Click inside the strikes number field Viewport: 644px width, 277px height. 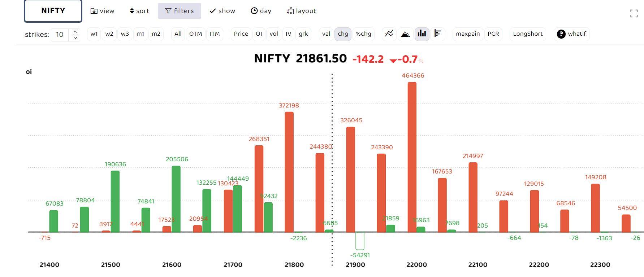(61, 35)
